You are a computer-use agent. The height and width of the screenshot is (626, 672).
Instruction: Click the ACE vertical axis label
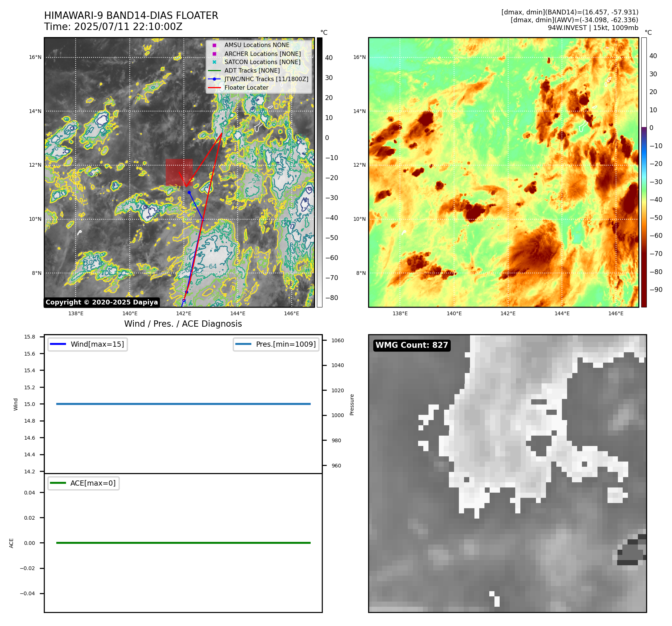point(11,543)
